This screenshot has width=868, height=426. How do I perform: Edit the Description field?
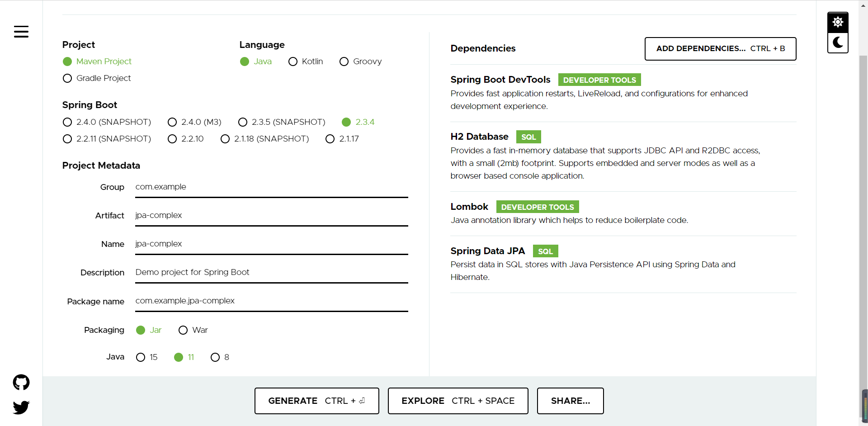272,273
